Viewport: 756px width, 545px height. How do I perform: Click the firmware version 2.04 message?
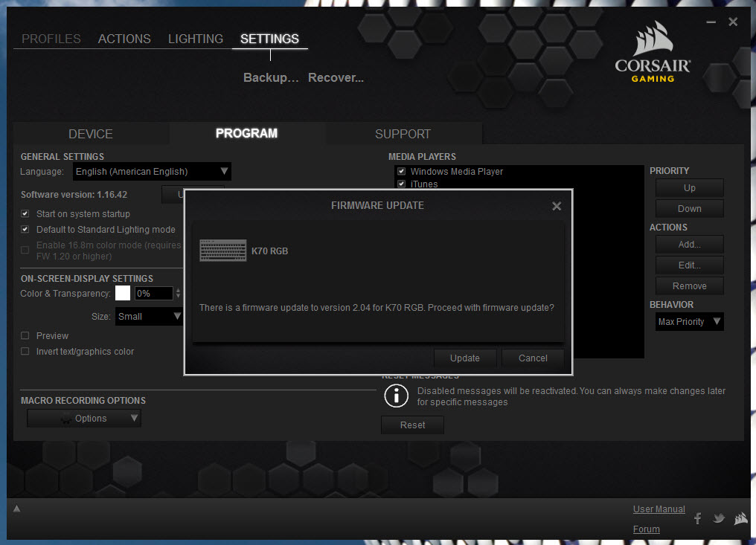[x=377, y=307]
